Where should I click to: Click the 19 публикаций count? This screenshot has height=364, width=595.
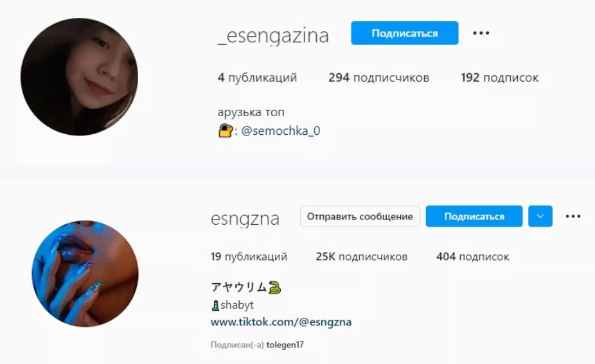[249, 257]
